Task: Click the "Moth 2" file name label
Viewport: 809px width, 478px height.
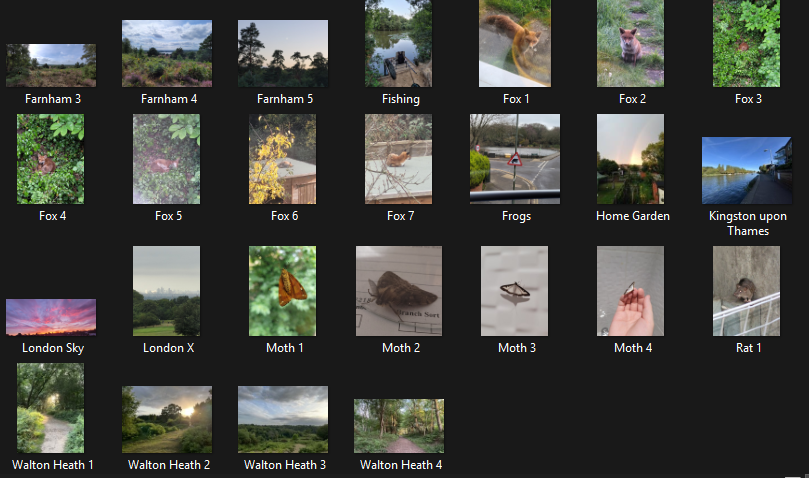Action: point(401,348)
